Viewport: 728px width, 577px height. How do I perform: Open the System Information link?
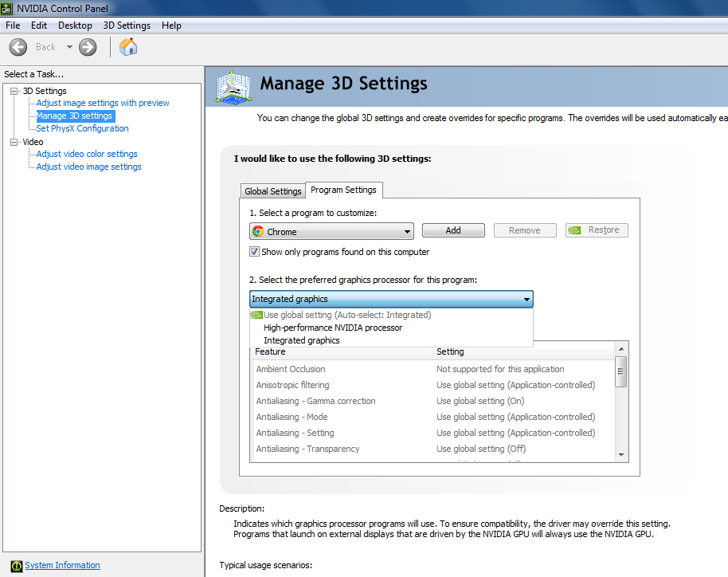63,565
